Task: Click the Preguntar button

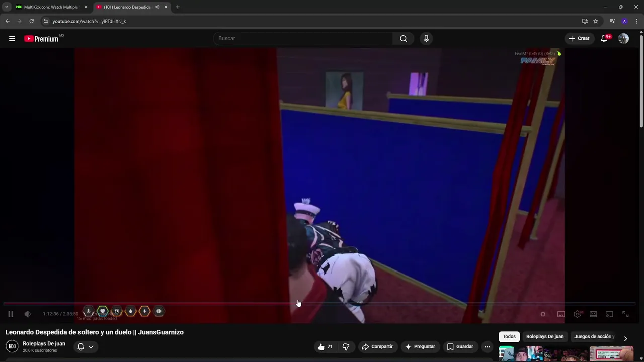Action: (x=420, y=347)
